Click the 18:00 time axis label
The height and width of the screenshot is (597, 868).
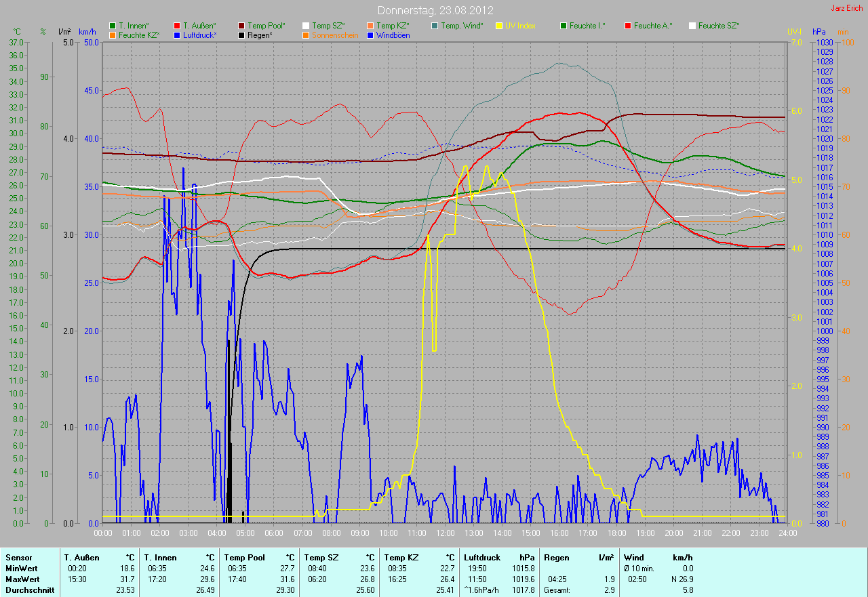click(616, 533)
